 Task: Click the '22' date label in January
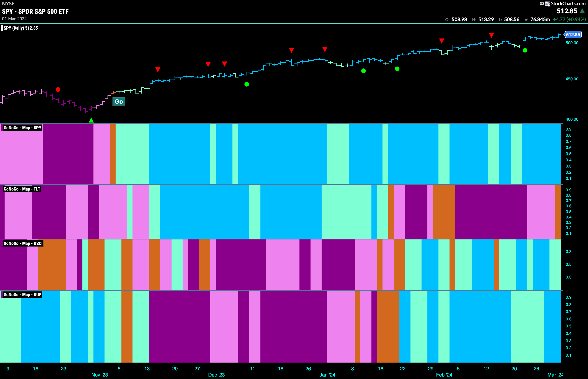403,369
